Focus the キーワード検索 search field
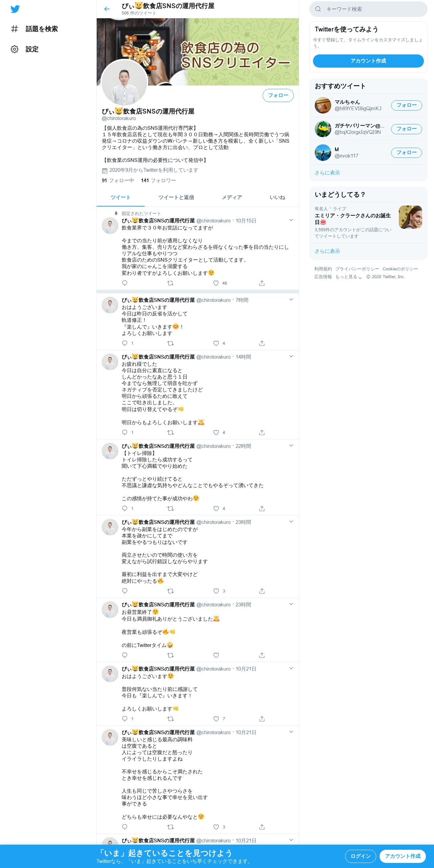The width and height of the screenshot is (434, 868). (x=368, y=9)
